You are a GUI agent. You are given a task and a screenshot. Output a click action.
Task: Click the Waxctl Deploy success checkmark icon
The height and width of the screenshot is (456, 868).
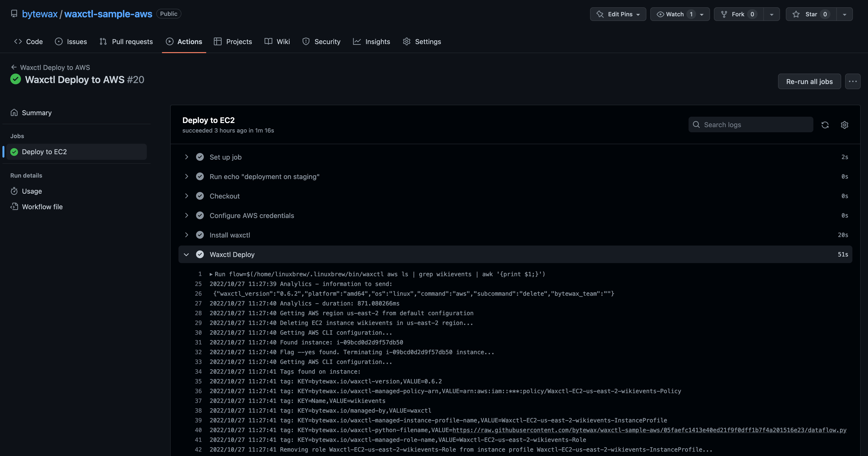pyautogui.click(x=200, y=254)
